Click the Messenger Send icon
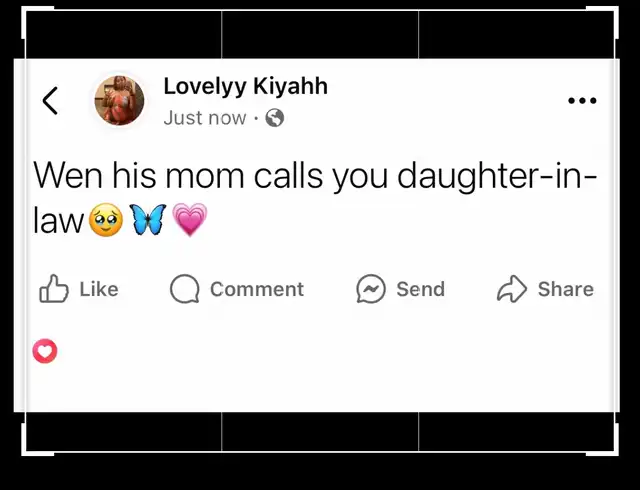 371,289
